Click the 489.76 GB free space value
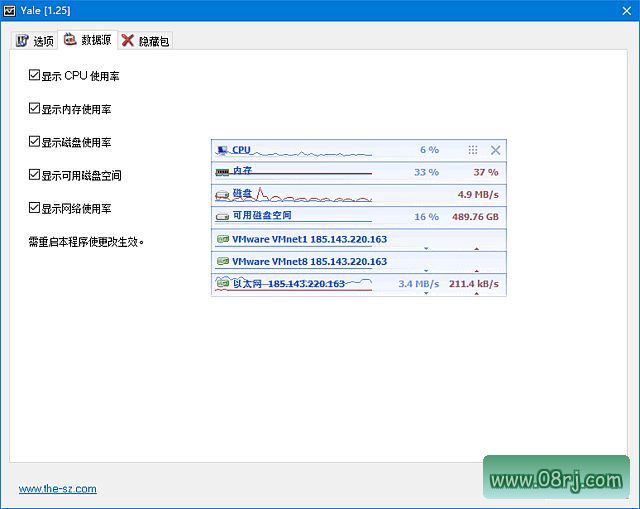The image size is (640, 509). tap(476, 217)
